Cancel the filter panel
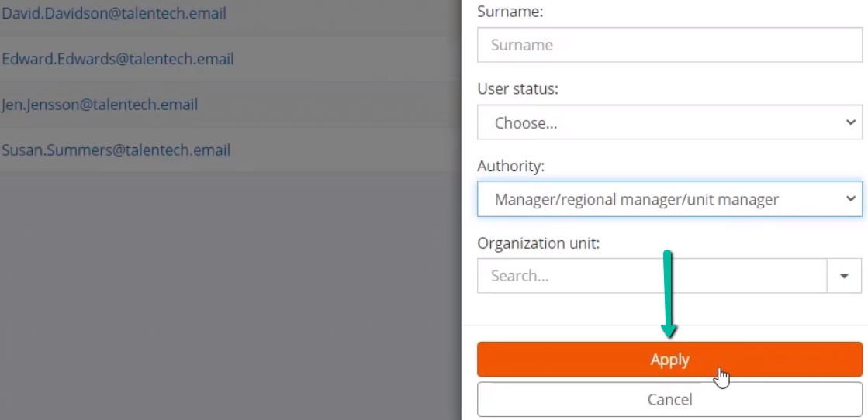This screenshot has width=868, height=420. (x=670, y=399)
